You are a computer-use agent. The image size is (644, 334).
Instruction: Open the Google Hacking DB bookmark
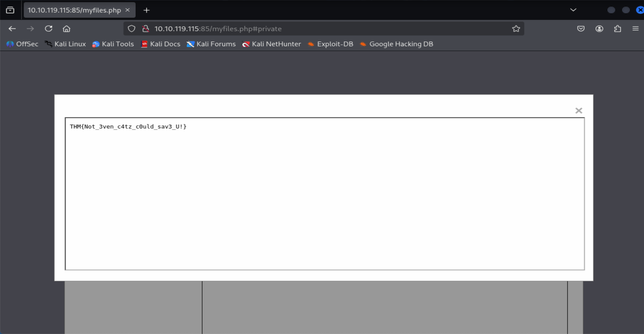pyautogui.click(x=397, y=44)
